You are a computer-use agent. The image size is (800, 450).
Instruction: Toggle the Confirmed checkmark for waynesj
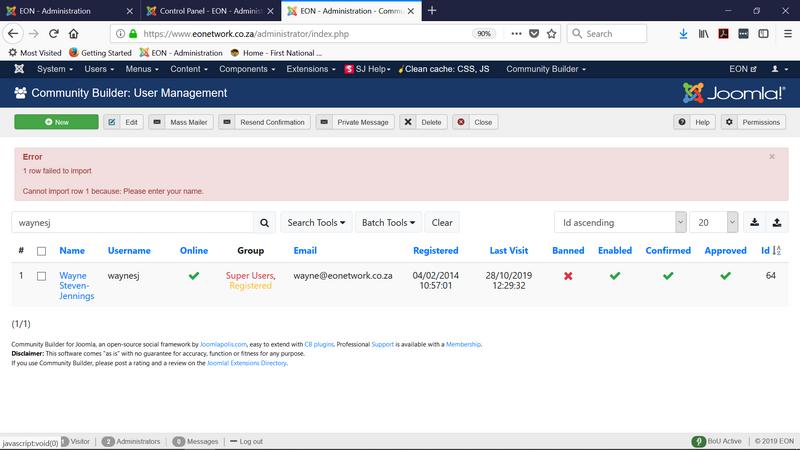(x=668, y=276)
